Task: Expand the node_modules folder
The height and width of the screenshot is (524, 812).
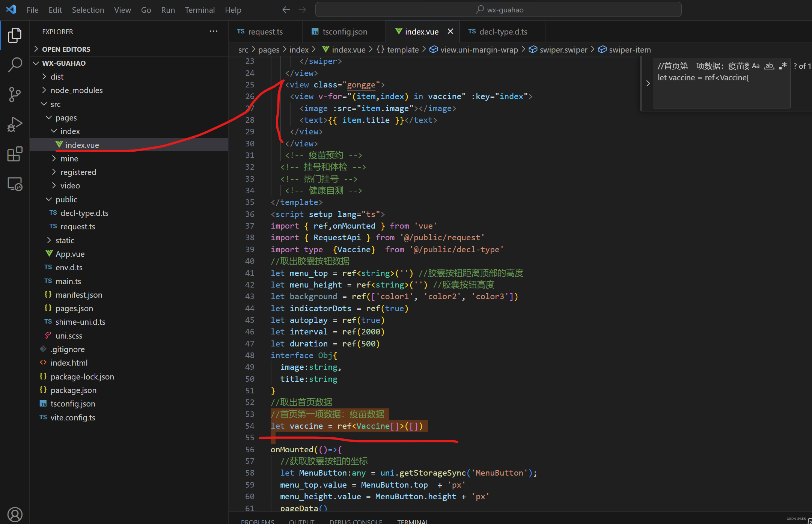Action: click(x=76, y=90)
